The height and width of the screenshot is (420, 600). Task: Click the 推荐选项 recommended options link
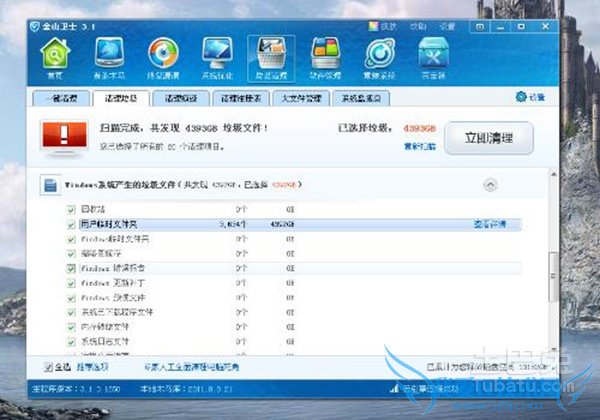click(92, 367)
